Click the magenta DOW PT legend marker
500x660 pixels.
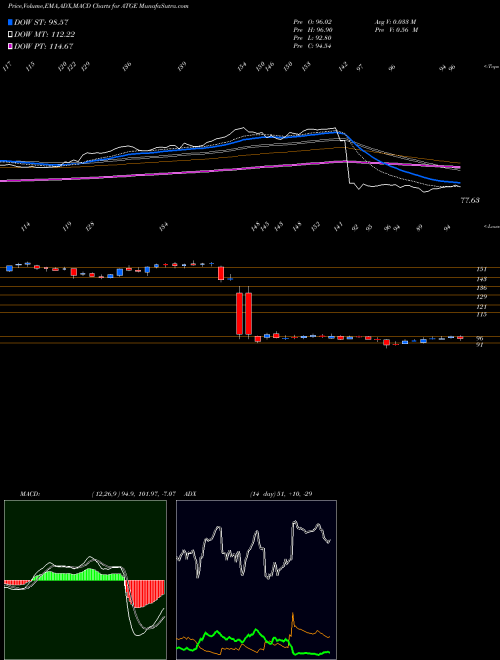point(10,46)
